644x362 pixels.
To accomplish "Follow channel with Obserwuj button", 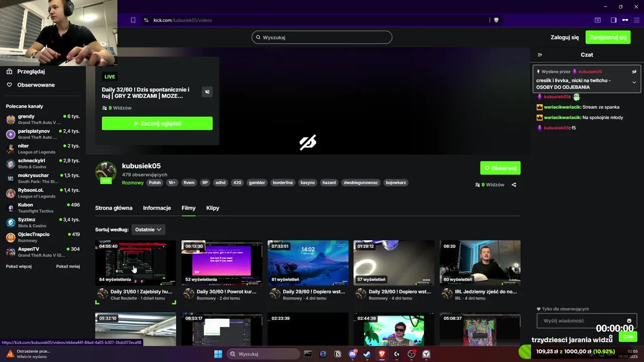I will [x=500, y=168].
